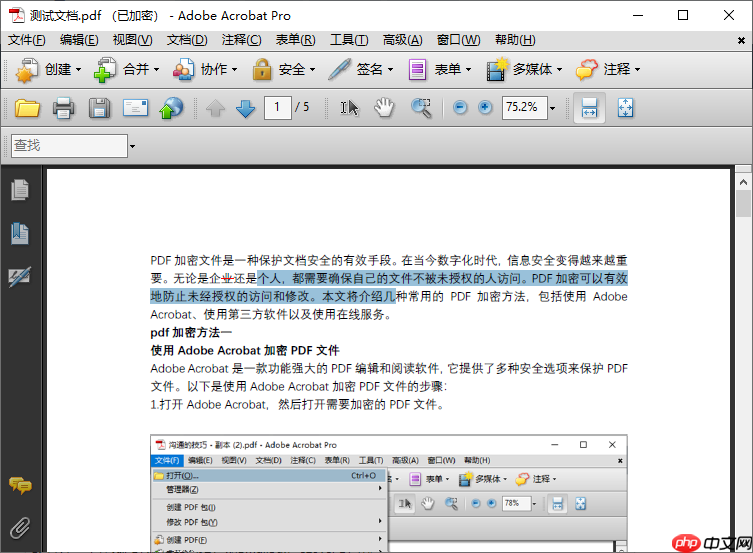This screenshot has height=553, width=753.
Task: Open the Tools (工具) menu
Action: coord(349,40)
